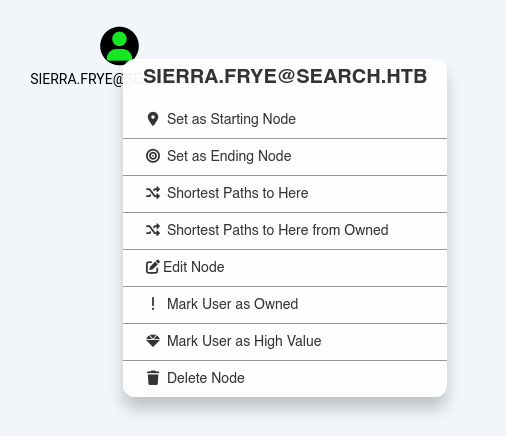Click the diamond gem icon for High Value

pyautogui.click(x=153, y=341)
